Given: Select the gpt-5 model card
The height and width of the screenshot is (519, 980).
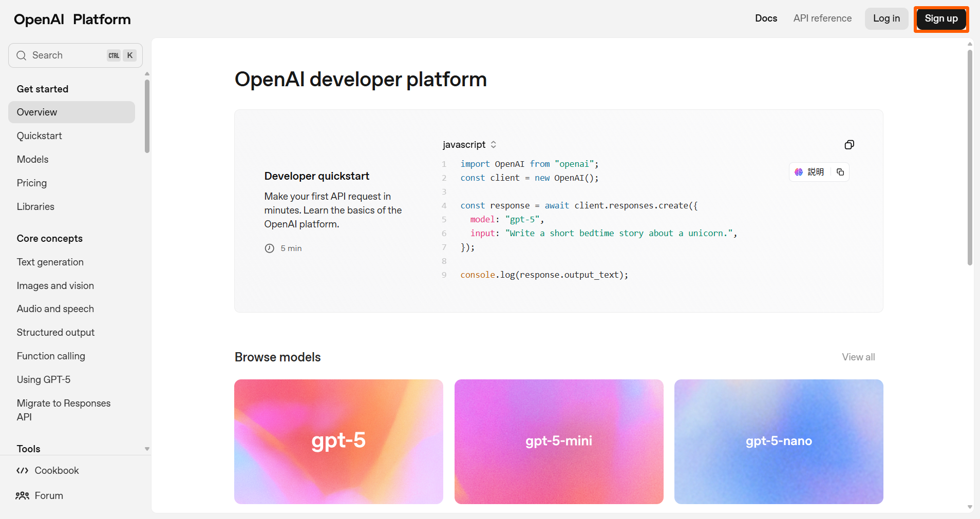Looking at the screenshot, I should click(338, 441).
